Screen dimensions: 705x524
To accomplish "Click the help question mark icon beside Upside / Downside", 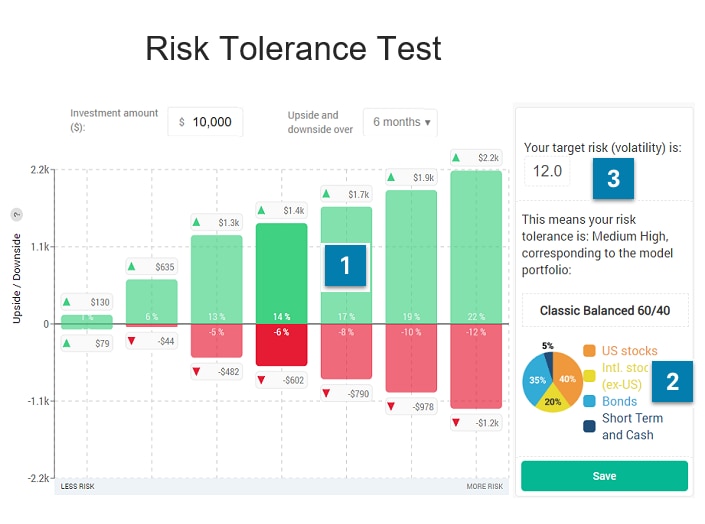I will 17,215.
